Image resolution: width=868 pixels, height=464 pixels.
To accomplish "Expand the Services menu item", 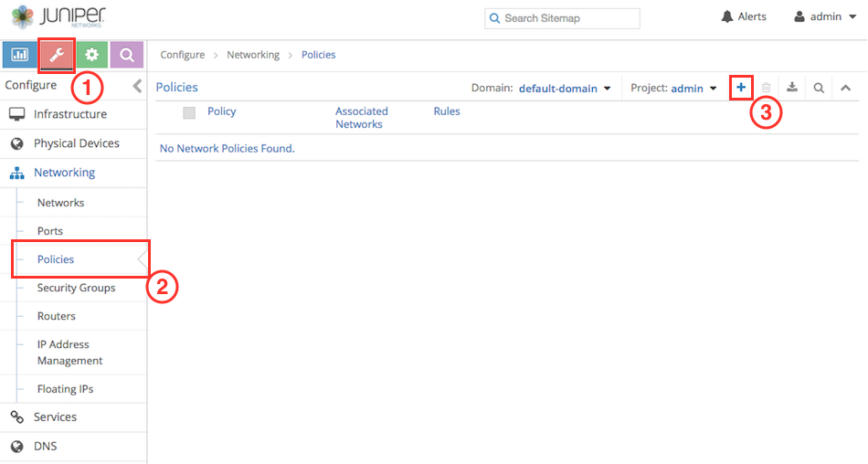I will pyautogui.click(x=73, y=417).
